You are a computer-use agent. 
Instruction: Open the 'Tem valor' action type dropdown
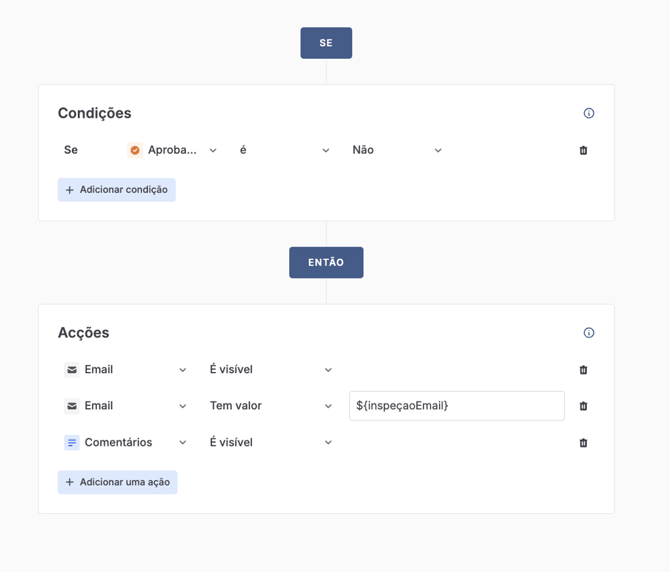(x=270, y=406)
